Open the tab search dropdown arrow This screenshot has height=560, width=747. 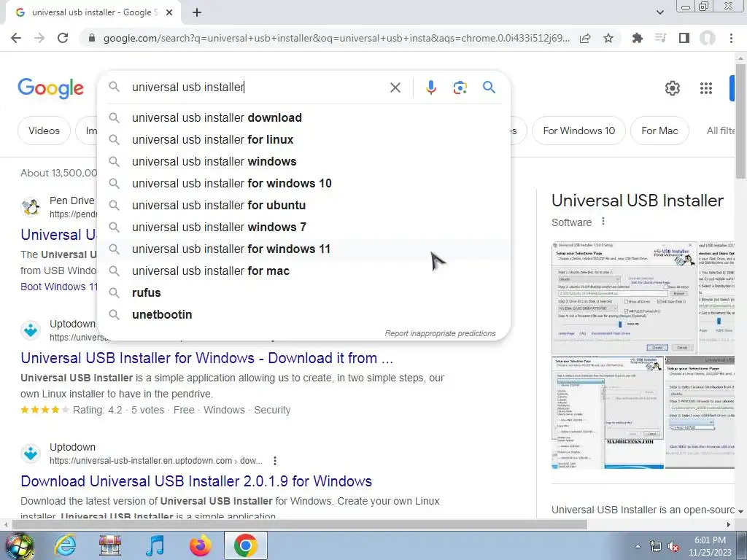pos(660,13)
